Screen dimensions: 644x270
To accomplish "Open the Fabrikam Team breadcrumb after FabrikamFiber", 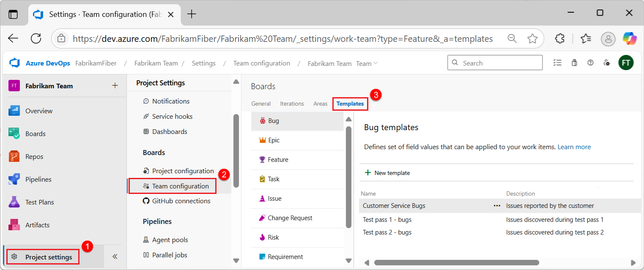I will (156, 63).
